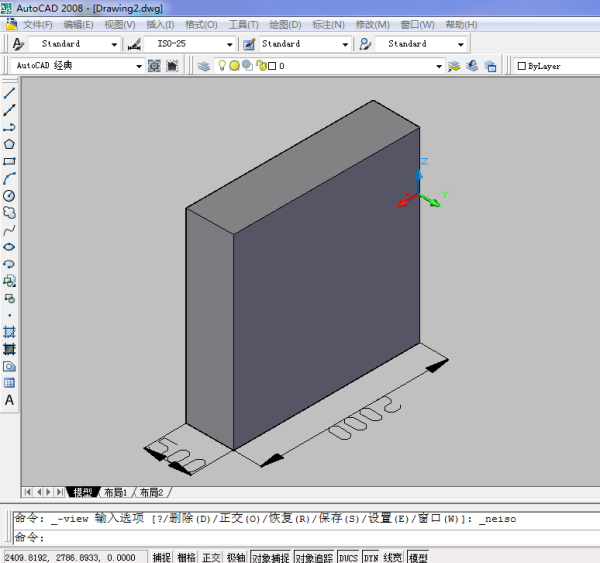Image resolution: width=600 pixels, height=563 pixels.
Task: Click the Layer Previous icon
Action: point(472,66)
